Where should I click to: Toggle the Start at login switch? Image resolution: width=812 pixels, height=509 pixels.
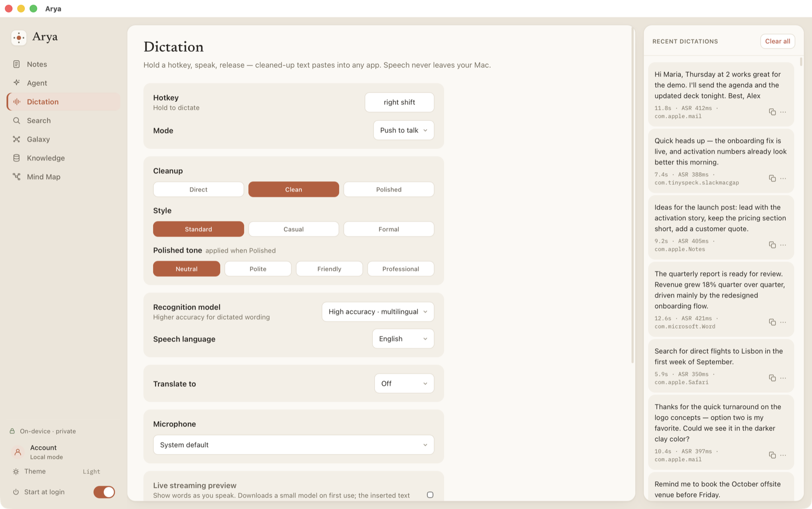tap(104, 492)
